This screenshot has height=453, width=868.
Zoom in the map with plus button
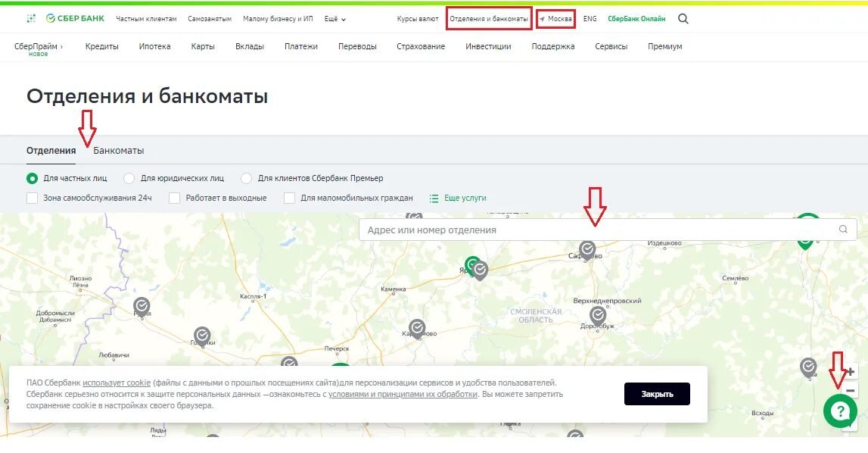(x=851, y=371)
